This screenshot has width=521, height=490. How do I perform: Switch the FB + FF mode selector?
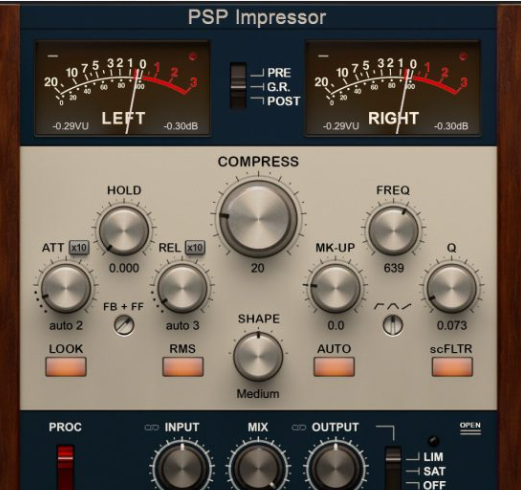(124, 325)
